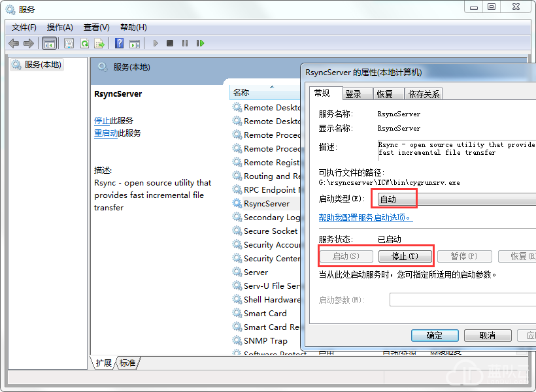Select Smart Card service row

pyautogui.click(x=266, y=313)
